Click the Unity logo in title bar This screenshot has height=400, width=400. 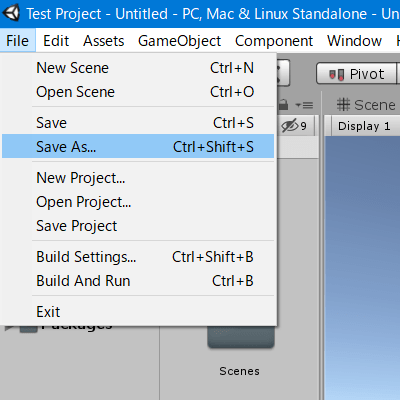tap(11, 13)
